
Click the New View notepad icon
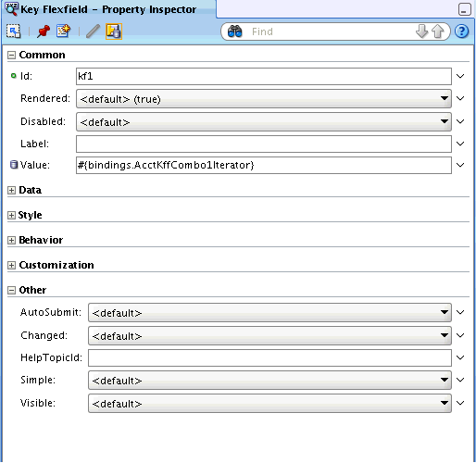pos(63,31)
